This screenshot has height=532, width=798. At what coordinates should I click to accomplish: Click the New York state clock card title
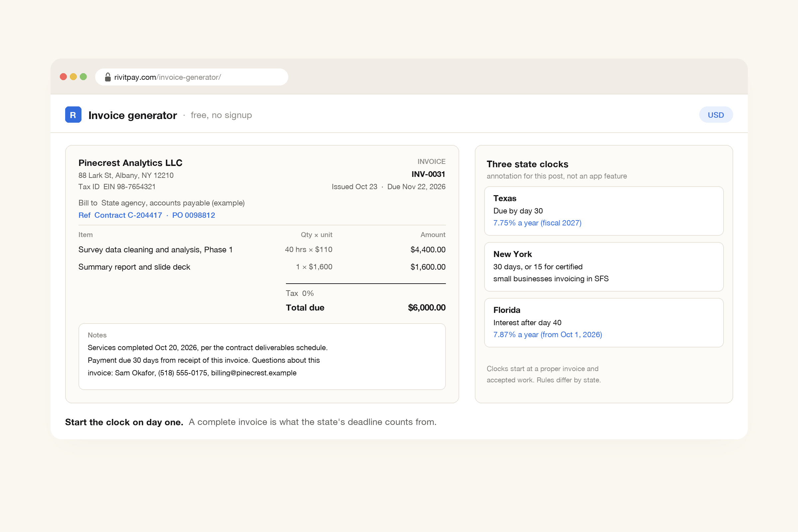pos(512,254)
